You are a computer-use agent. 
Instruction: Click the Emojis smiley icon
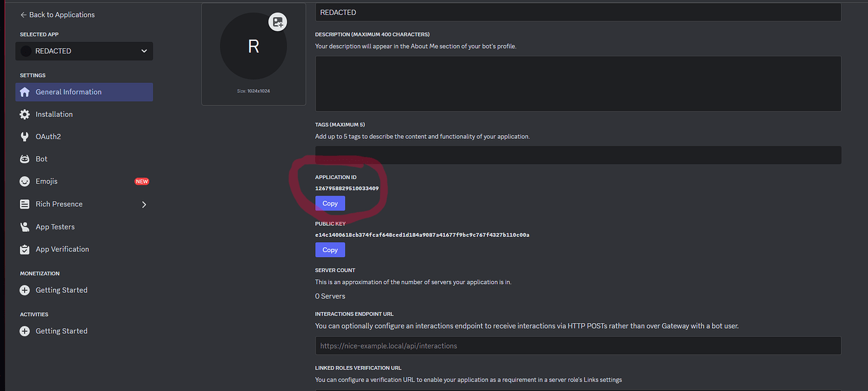point(24,181)
